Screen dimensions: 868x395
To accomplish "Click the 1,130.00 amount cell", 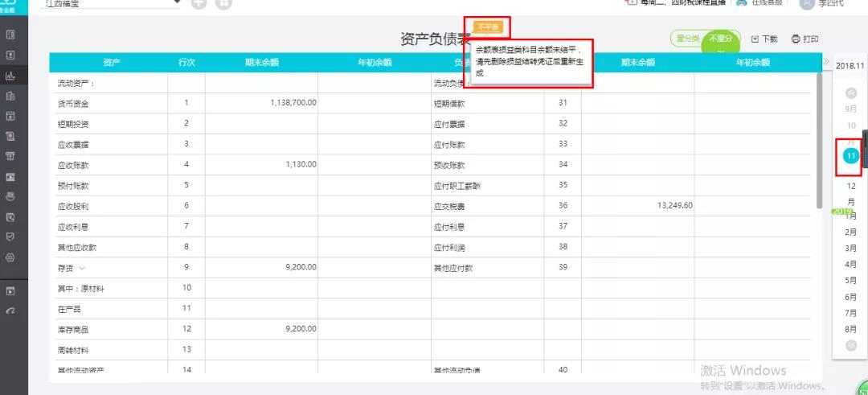I will (x=301, y=164).
